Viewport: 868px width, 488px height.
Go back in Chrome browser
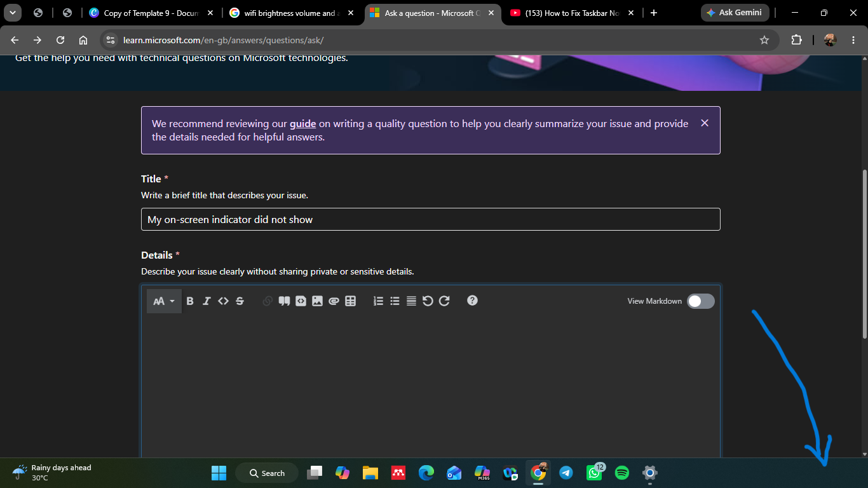pyautogui.click(x=15, y=40)
